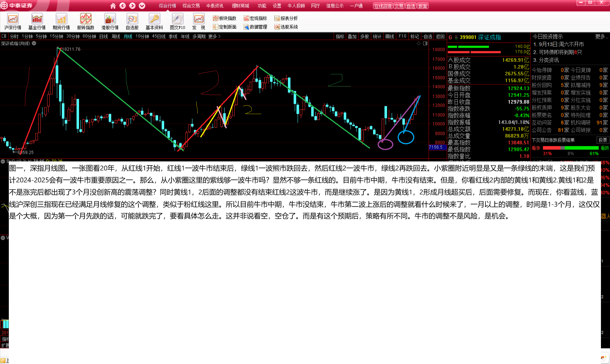This screenshot has width=610, height=364.
Task: Click 在线咨询 button
Action: (x=383, y=6)
